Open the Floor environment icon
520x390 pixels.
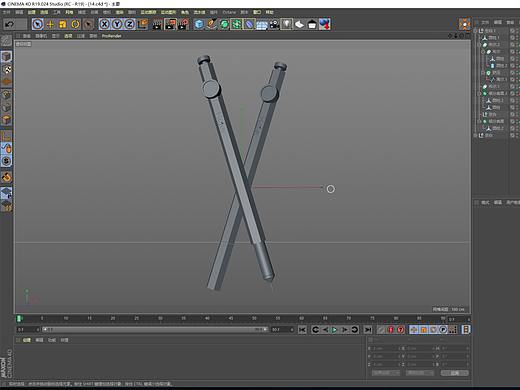(262, 24)
